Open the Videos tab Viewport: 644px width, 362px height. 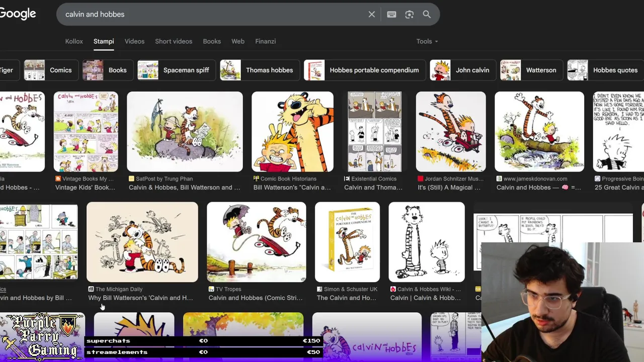[x=134, y=41]
